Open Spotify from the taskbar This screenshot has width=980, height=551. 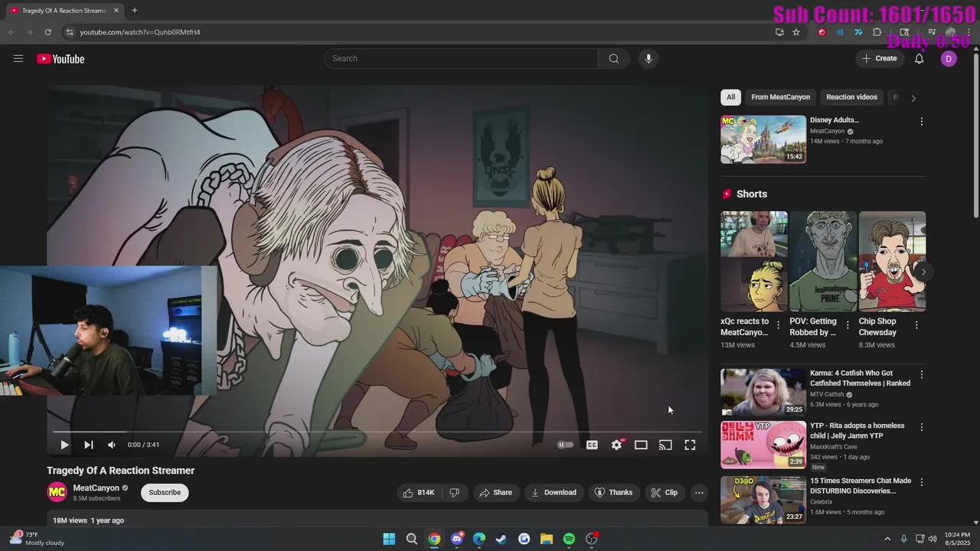pos(569,539)
